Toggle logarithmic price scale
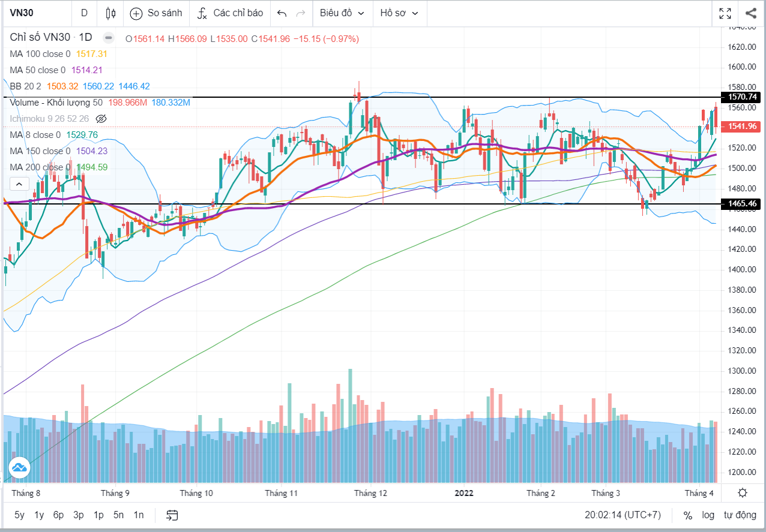This screenshot has width=766, height=532. (x=708, y=515)
